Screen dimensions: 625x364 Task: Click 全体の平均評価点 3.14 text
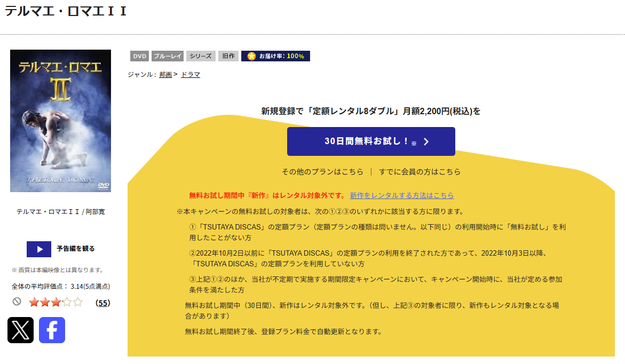61,286
